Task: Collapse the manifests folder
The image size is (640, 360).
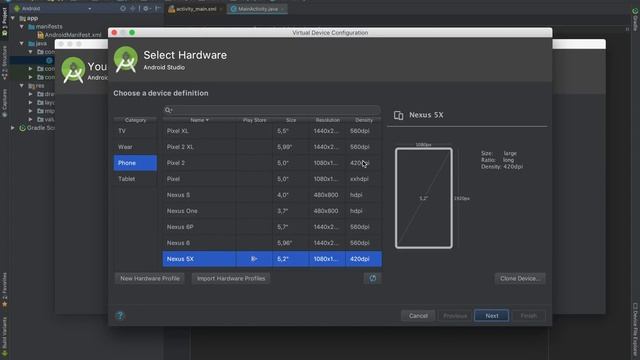Action: [x=22, y=27]
